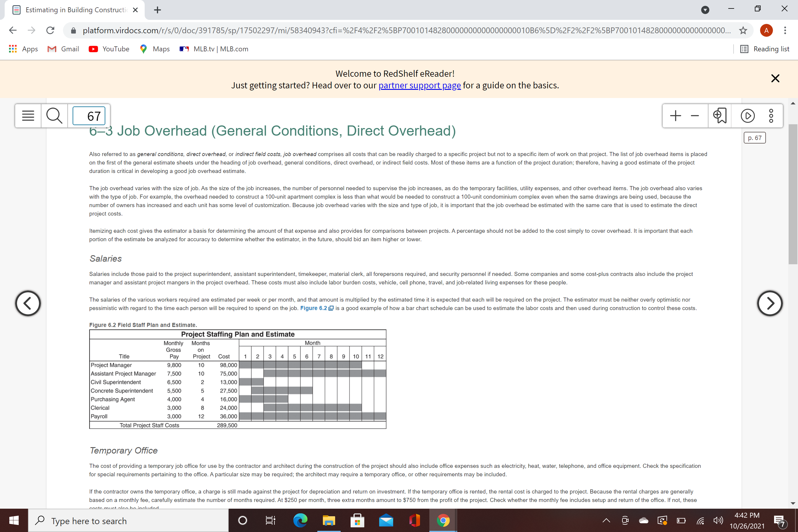Click the page number field showing 67
This screenshot has height=532, width=798.
(x=89, y=116)
